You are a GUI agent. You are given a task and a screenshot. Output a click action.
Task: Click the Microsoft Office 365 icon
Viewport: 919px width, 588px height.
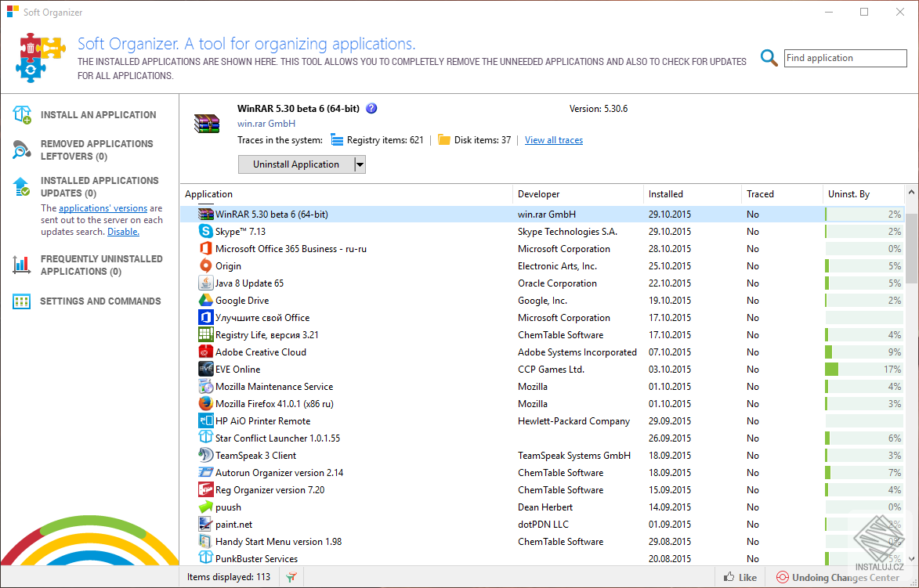pyautogui.click(x=205, y=249)
